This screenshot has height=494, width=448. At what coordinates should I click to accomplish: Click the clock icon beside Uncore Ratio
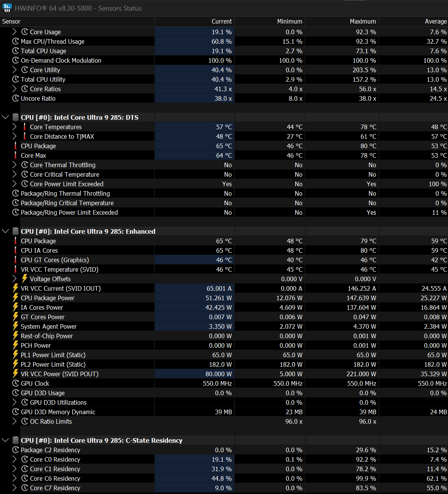16,98
